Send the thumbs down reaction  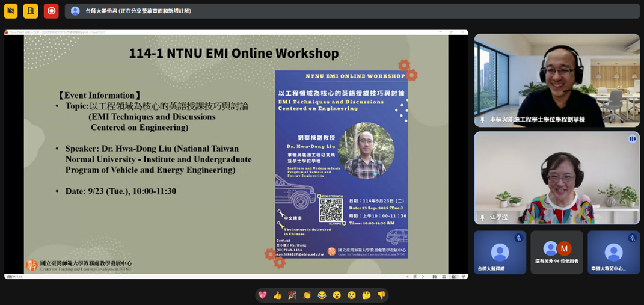pyautogui.click(x=381, y=295)
